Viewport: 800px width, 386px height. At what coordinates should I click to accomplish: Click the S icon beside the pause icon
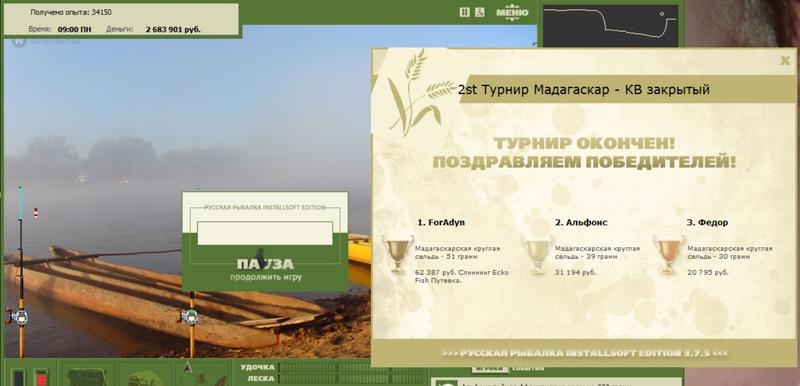point(480,12)
